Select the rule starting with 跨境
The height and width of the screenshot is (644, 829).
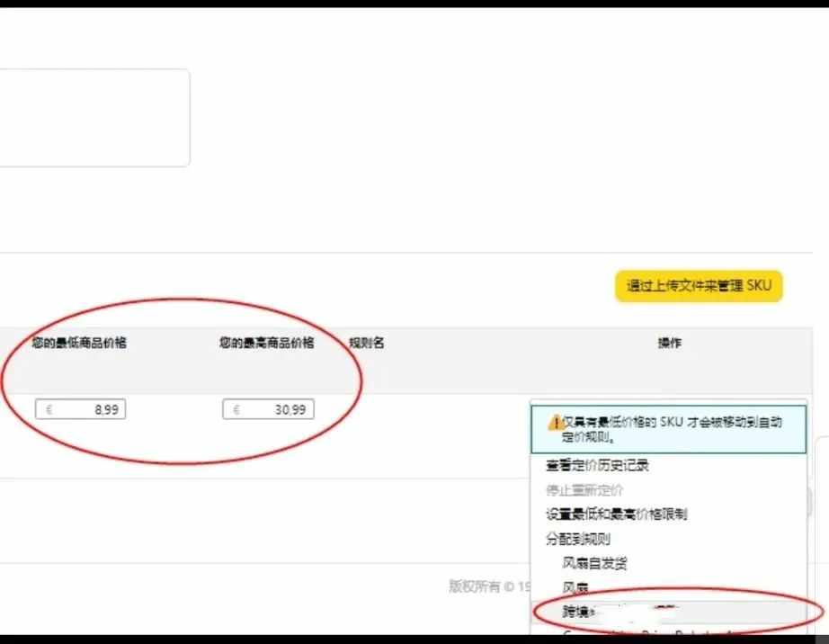point(669,612)
